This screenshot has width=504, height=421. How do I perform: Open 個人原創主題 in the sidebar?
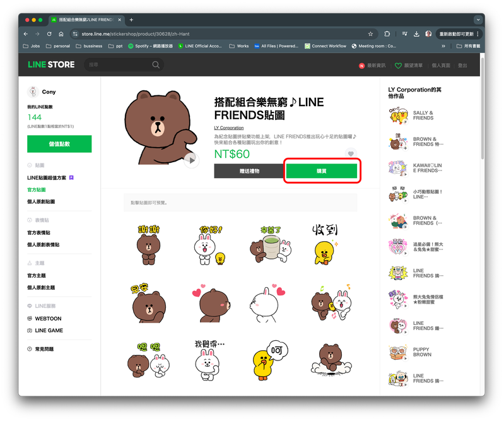41,288
